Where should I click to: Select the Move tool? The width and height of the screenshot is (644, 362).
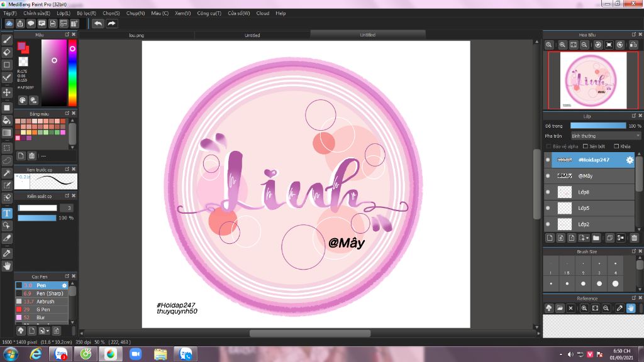click(x=7, y=92)
